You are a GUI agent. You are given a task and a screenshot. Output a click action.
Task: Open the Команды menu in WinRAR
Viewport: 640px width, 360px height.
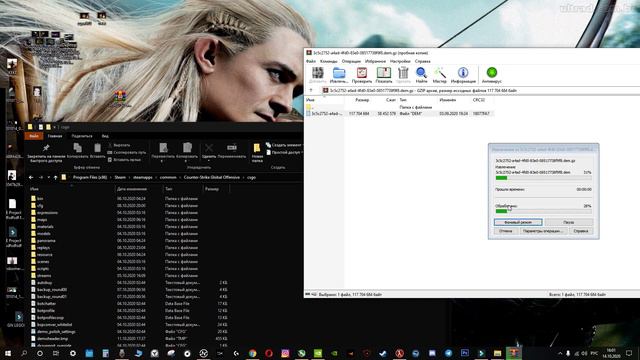[x=329, y=61]
